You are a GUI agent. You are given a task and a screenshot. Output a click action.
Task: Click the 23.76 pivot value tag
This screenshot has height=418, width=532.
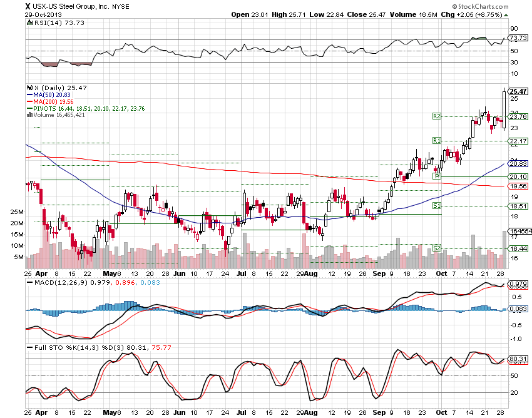[x=518, y=117]
